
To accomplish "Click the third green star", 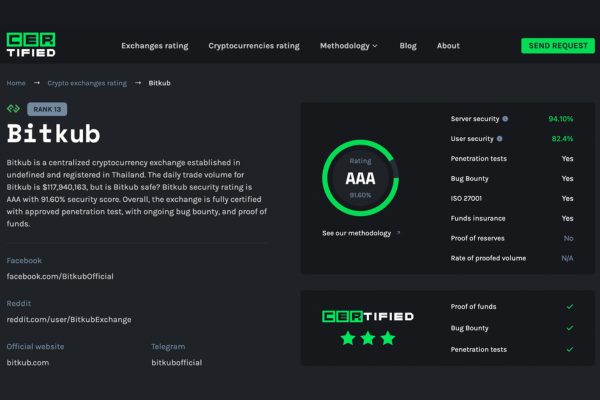I will click(x=388, y=338).
